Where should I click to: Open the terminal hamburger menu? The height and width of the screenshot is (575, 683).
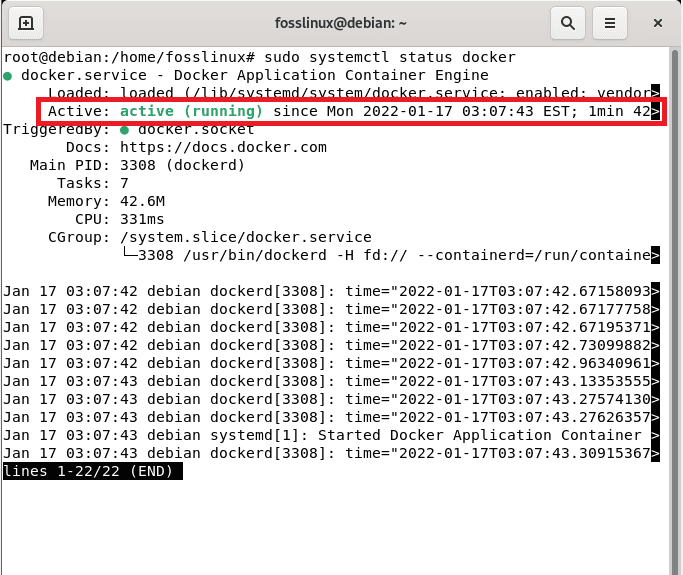click(610, 23)
